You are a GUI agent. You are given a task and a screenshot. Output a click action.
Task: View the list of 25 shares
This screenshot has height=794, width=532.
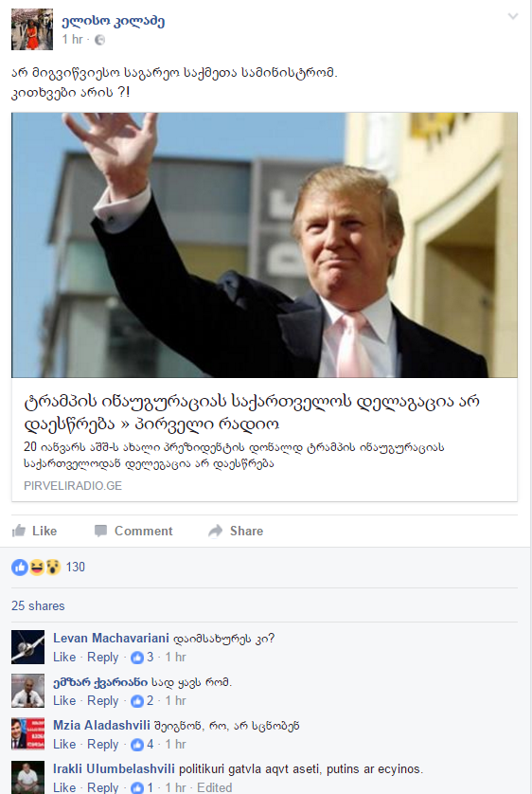point(39,605)
